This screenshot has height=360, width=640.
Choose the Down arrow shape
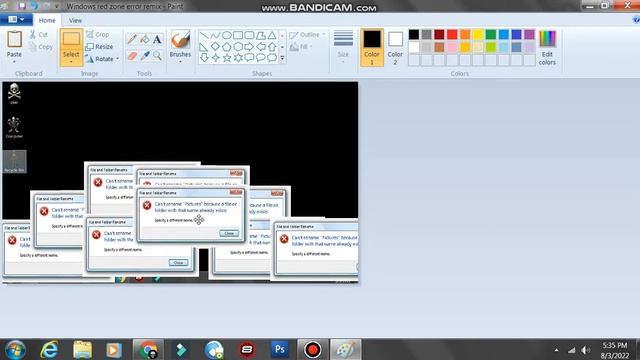pos(204,58)
